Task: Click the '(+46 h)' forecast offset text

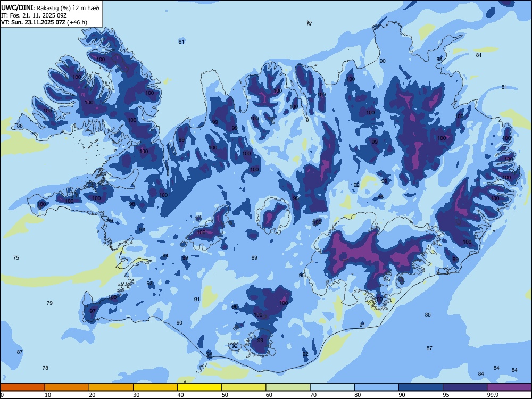Action: (77, 22)
